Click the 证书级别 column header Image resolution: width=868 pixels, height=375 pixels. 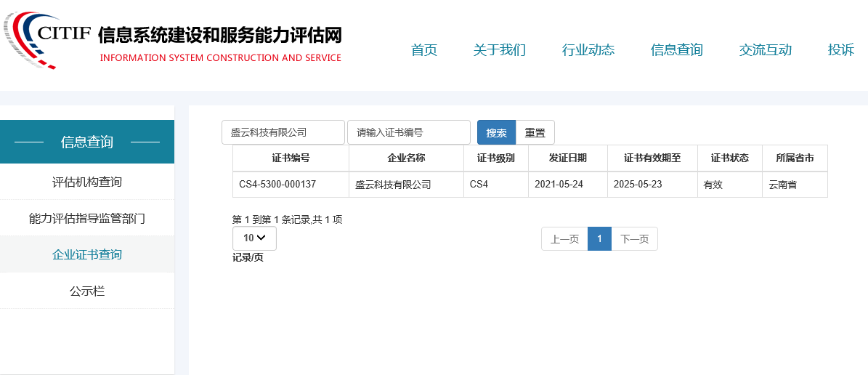tap(496, 158)
